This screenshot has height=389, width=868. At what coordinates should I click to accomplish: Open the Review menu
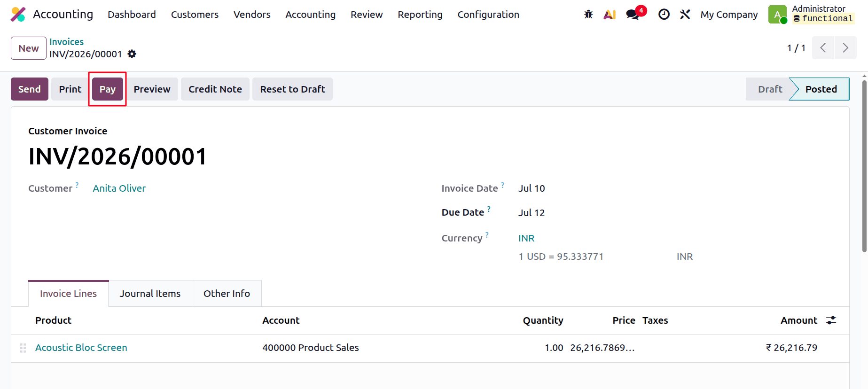pyautogui.click(x=367, y=15)
